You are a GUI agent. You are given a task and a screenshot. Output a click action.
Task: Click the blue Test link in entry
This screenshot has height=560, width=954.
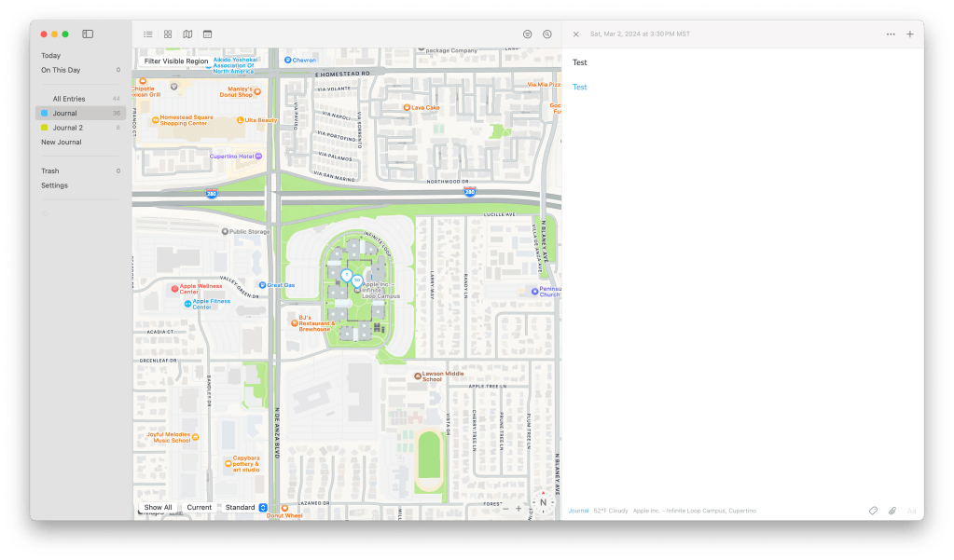580,88
